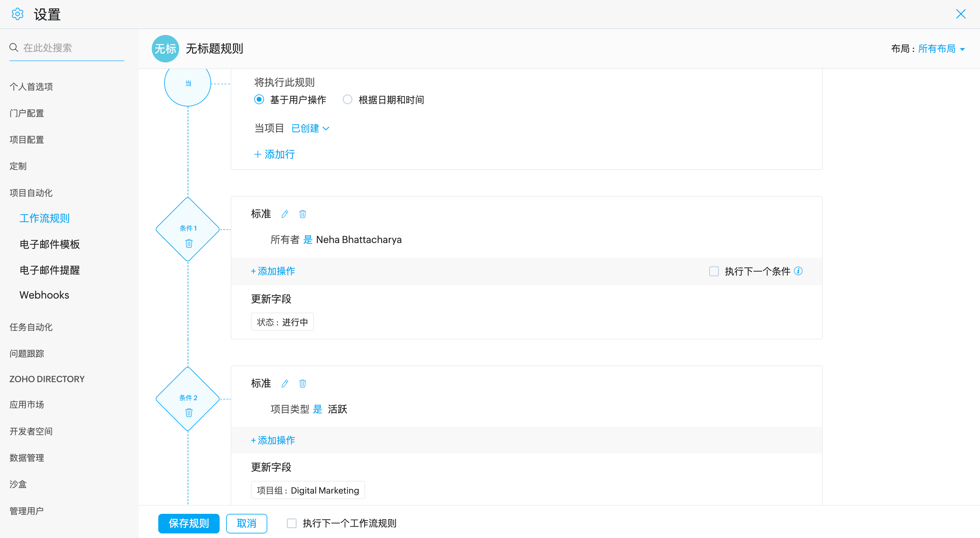Check 执行下一个工作流规则 checkbox
The image size is (980, 538).
[292, 523]
